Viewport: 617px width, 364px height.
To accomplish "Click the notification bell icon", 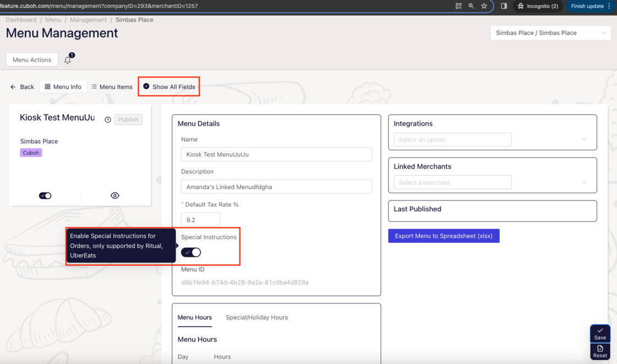I will (68, 60).
